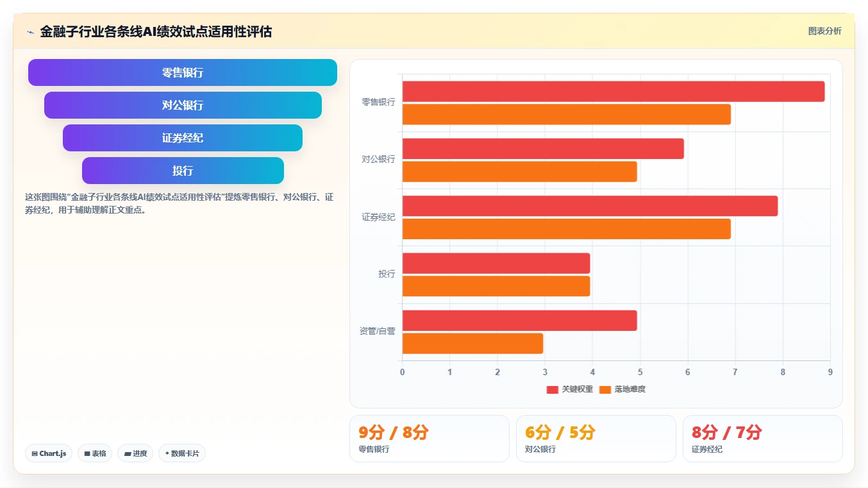The height and width of the screenshot is (488, 868).
Task: Click the orange 投行 bar
Action: [x=496, y=286]
